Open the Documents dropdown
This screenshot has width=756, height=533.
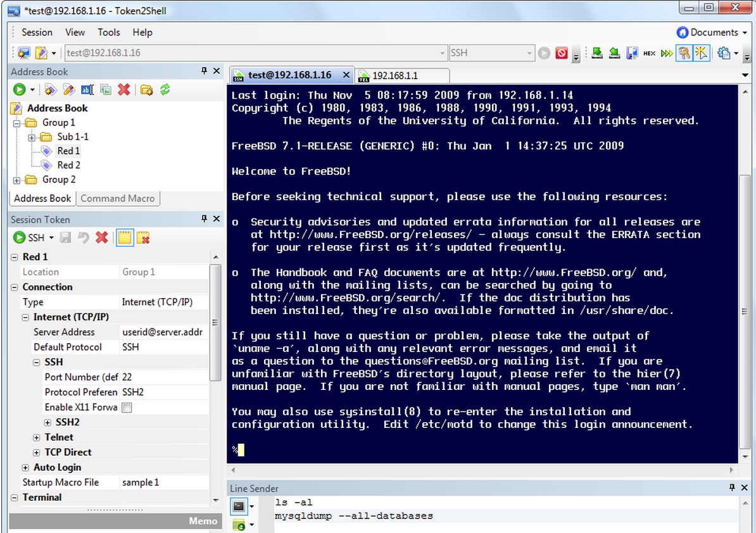coord(711,32)
